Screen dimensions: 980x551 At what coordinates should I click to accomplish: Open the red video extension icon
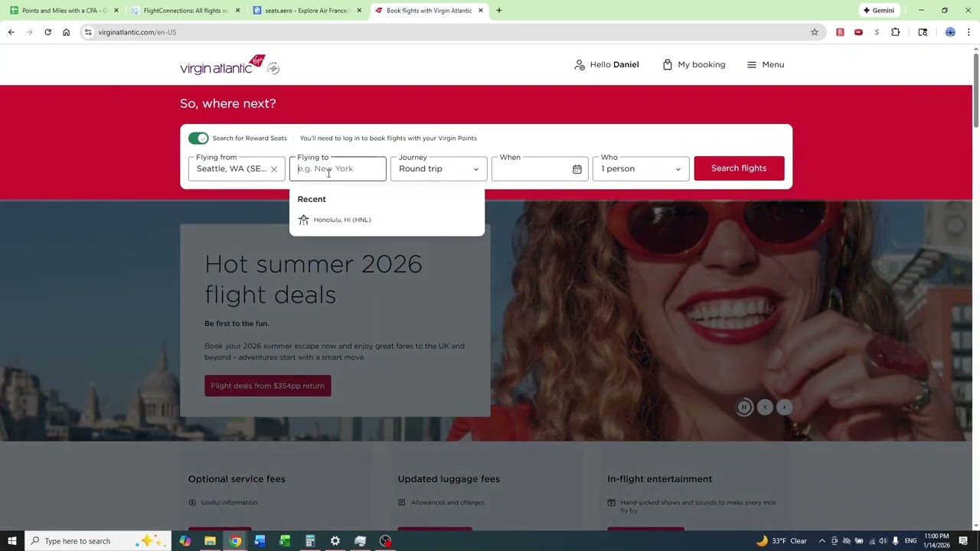click(x=858, y=32)
